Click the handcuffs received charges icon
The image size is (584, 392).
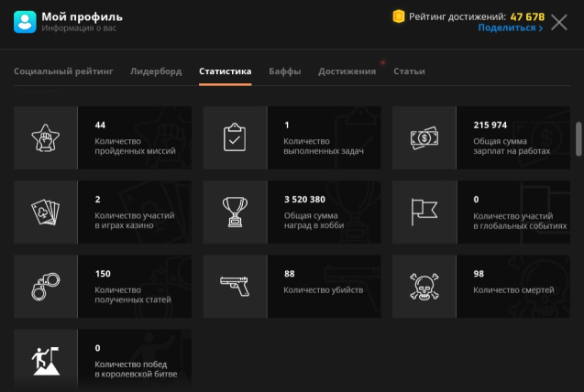(x=46, y=287)
